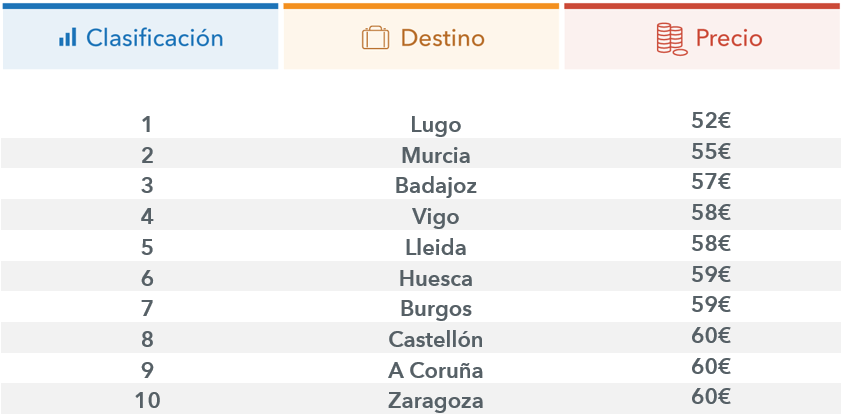Click the bar chart icon beside Clasificación
This screenshot has height=418, width=841.
(67, 38)
